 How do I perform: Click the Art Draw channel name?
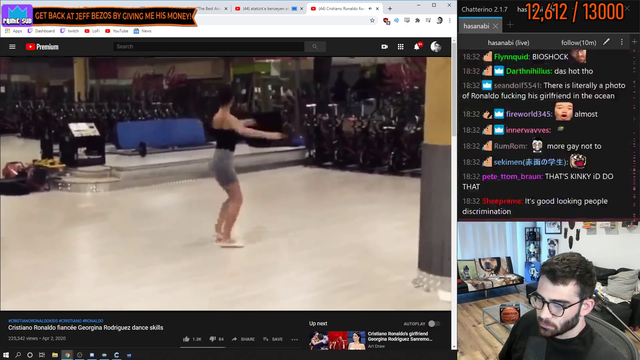(376, 346)
